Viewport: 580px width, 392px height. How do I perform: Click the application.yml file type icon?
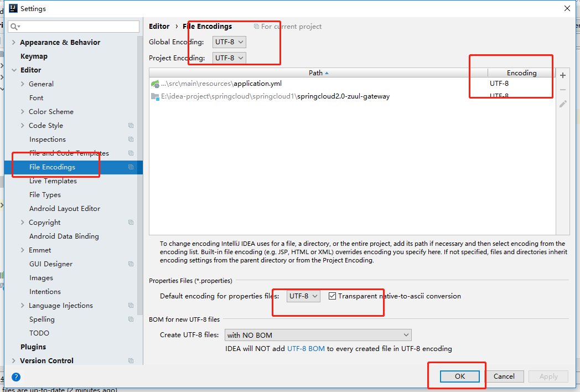[x=156, y=84]
